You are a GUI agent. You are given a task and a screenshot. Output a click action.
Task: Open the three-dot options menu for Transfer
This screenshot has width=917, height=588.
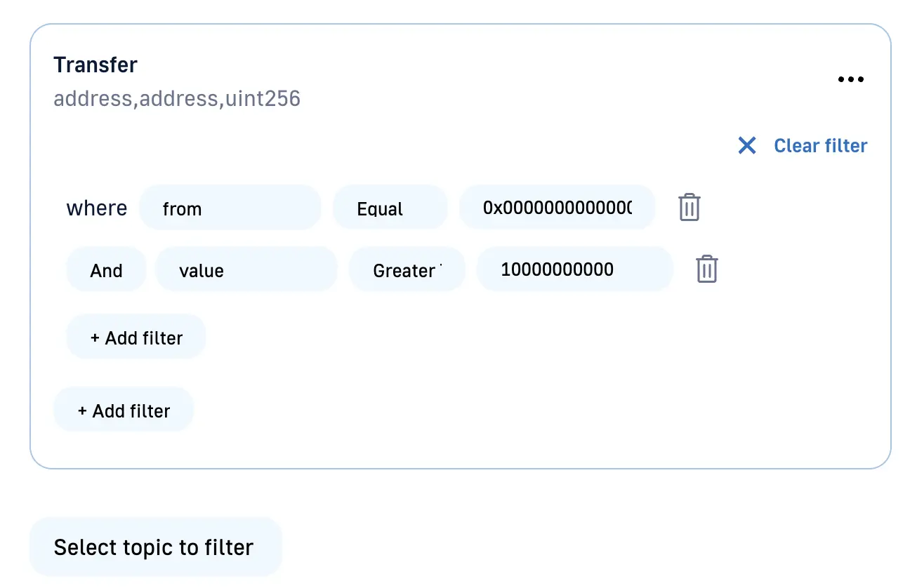point(850,79)
